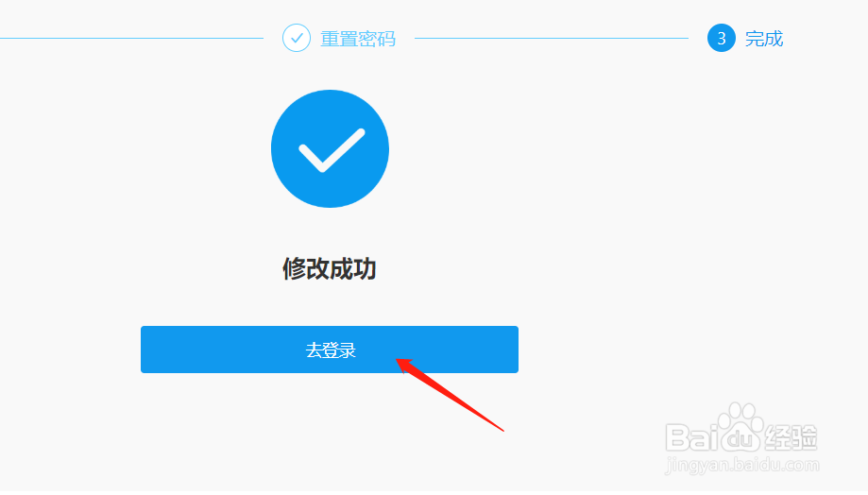Viewport: 868px width, 495px height.
Task: Click the 去登录 button
Action: click(x=330, y=350)
